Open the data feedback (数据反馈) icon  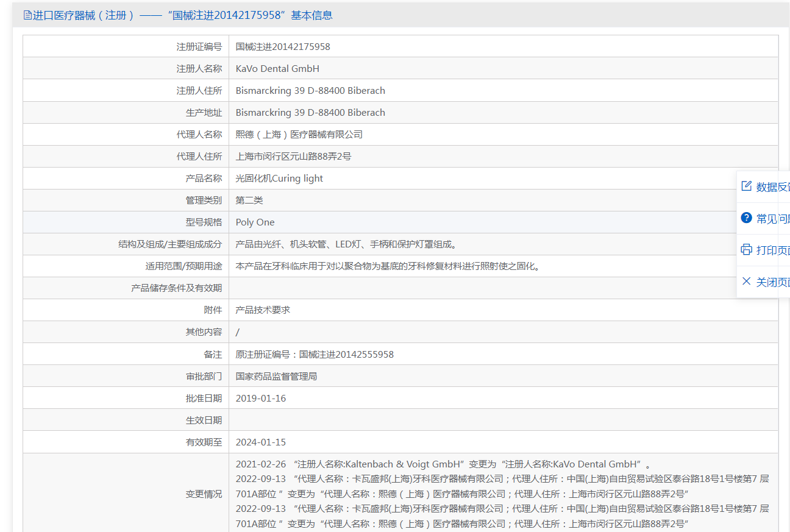point(746,186)
